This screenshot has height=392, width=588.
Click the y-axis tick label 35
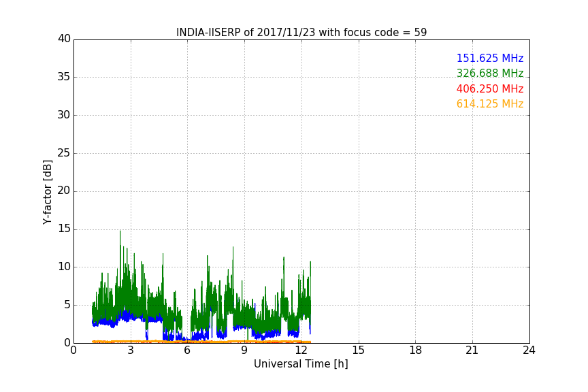pos(64,77)
